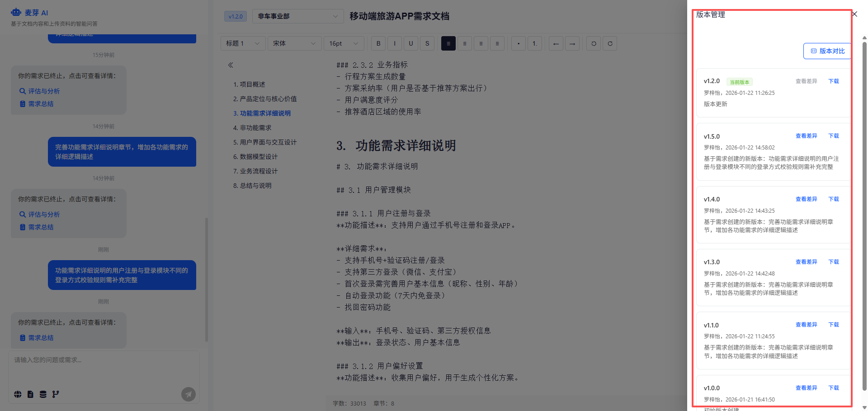Decrease indent with the left arrow button
Viewport: 868px width, 411px height.
tap(556, 43)
